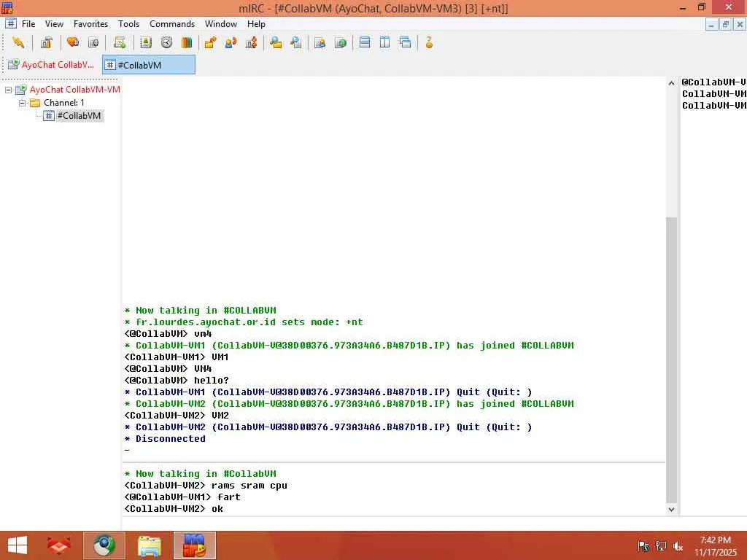Click the chat scrollbar up arrow

[x=671, y=83]
